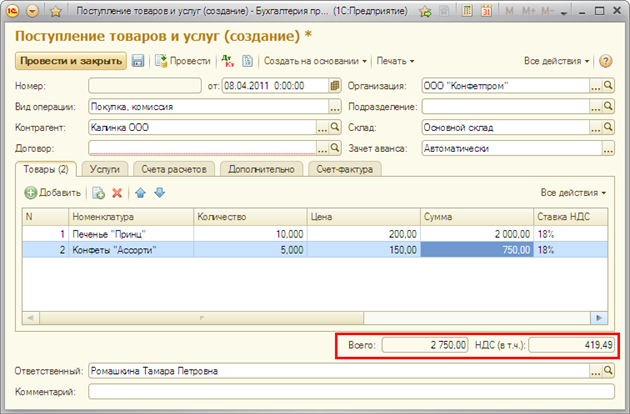Select the Печенье "Принц" table row
630x414 pixels.
(130, 233)
